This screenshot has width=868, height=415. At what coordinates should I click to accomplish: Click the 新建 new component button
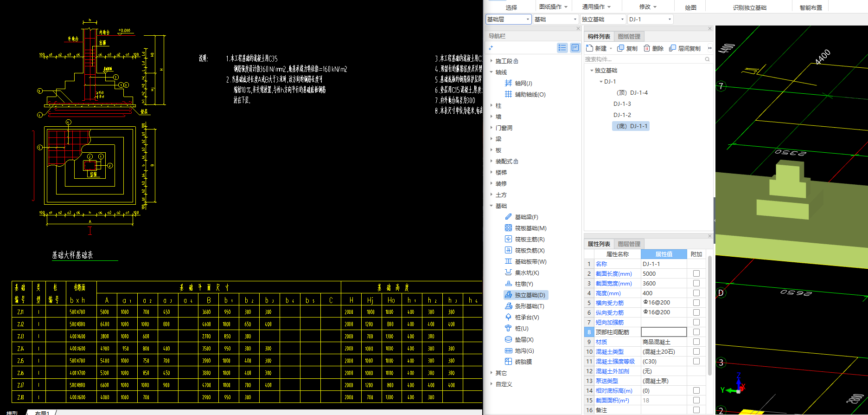[x=599, y=48]
